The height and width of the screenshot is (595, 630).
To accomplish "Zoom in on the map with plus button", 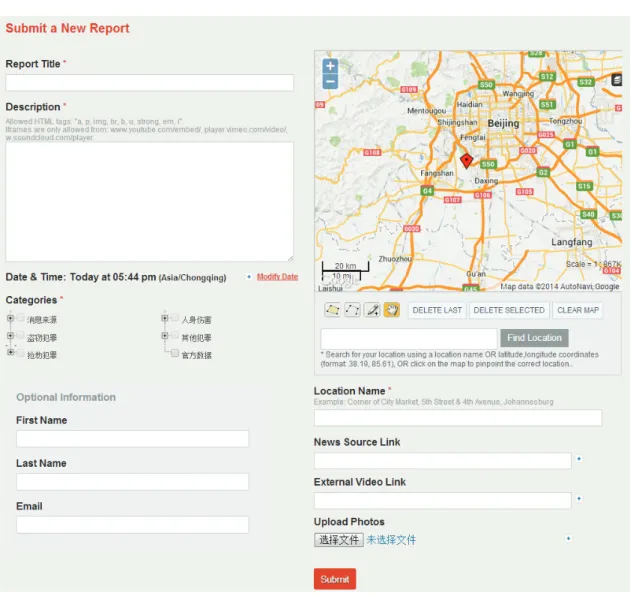I will [x=330, y=66].
